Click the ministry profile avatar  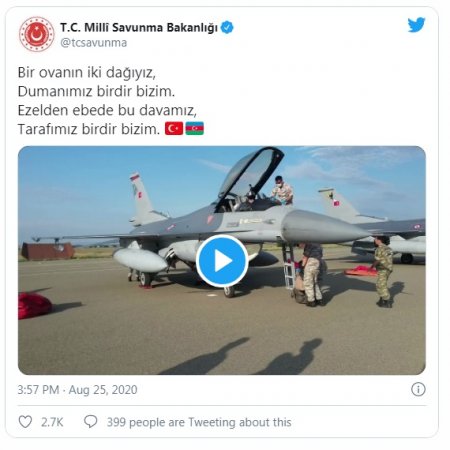pos(36,34)
